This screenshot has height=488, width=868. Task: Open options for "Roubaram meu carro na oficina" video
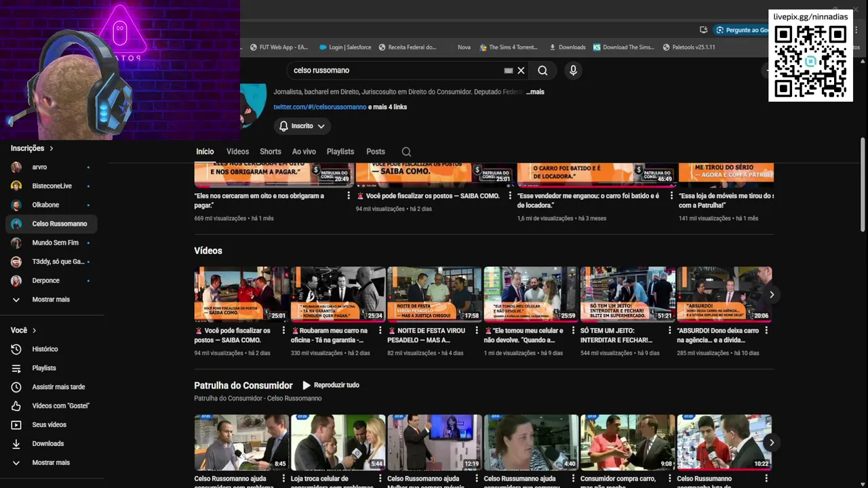click(x=380, y=331)
